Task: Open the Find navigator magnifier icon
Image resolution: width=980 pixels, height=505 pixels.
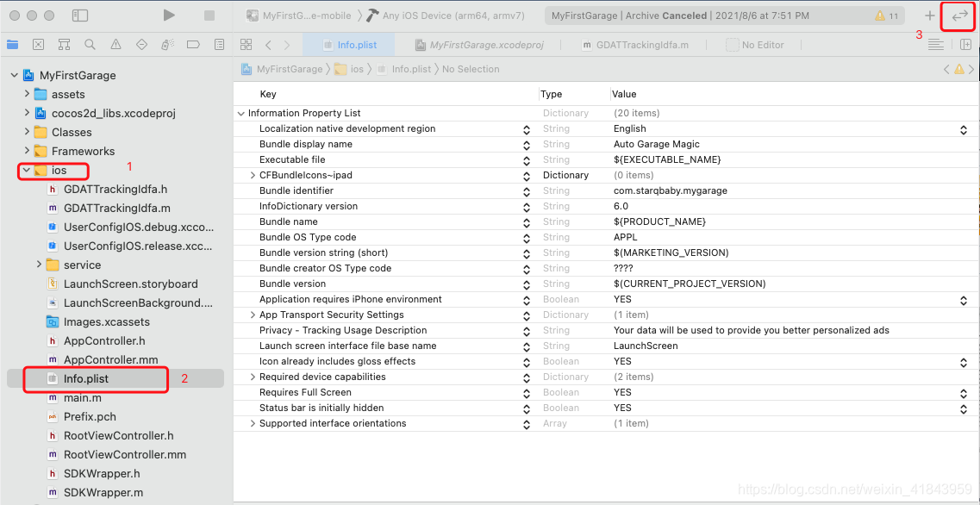Action: click(x=90, y=44)
